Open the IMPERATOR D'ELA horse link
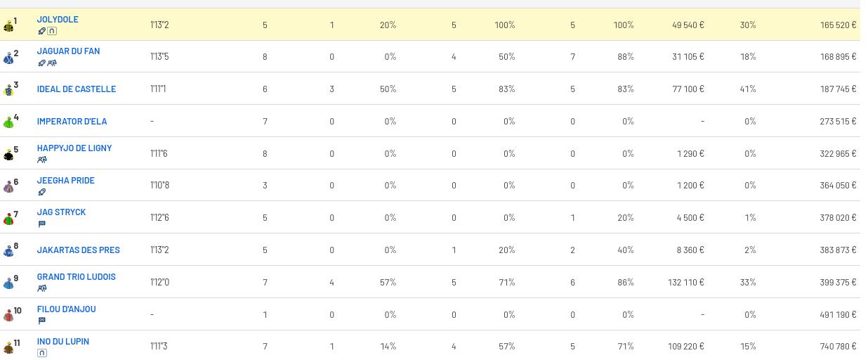Screen dimensions: 868x360 [x=72, y=122]
